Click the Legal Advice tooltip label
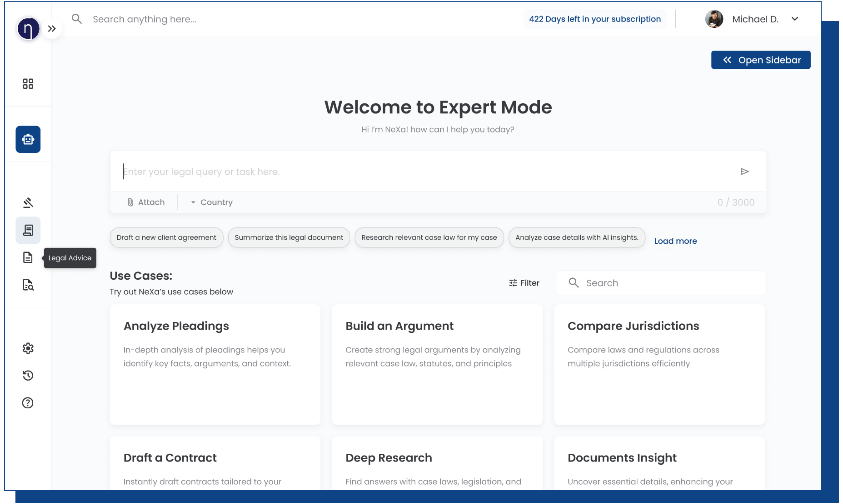The width and height of the screenshot is (843, 504). [70, 258]
